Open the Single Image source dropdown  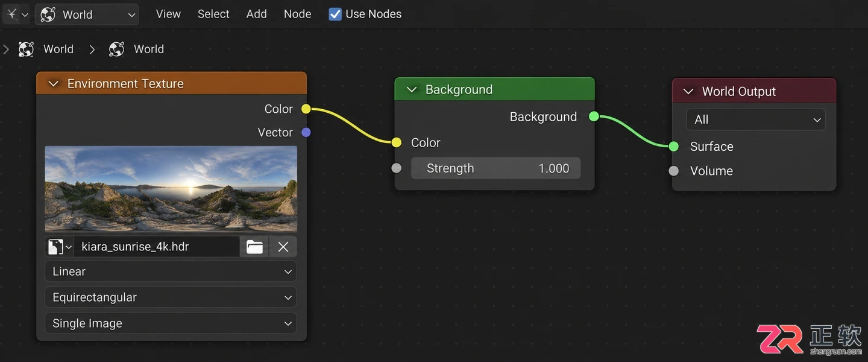171,323
